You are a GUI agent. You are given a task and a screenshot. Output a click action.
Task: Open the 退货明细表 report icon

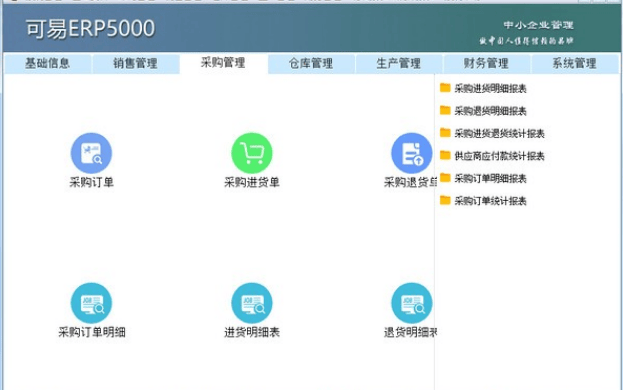(412, 303)
